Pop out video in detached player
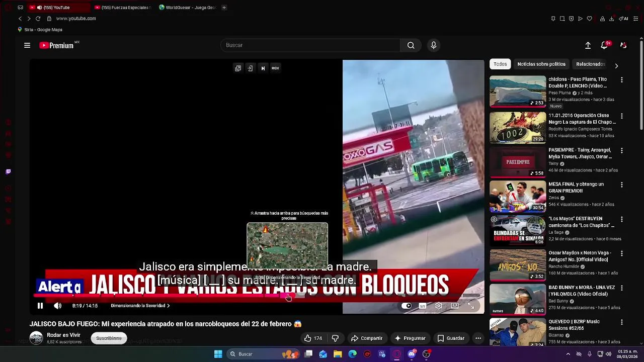Screen dimensions: 644x362 238,68
